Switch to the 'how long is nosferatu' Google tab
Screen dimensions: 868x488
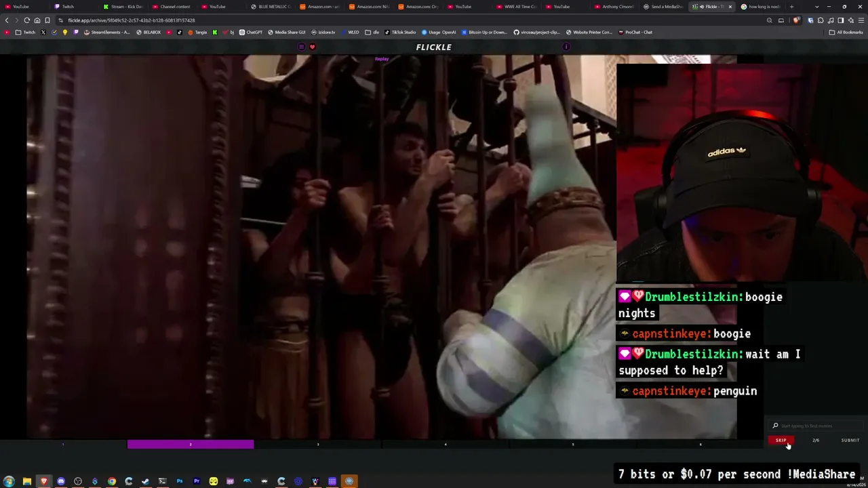tap(761, 7)
